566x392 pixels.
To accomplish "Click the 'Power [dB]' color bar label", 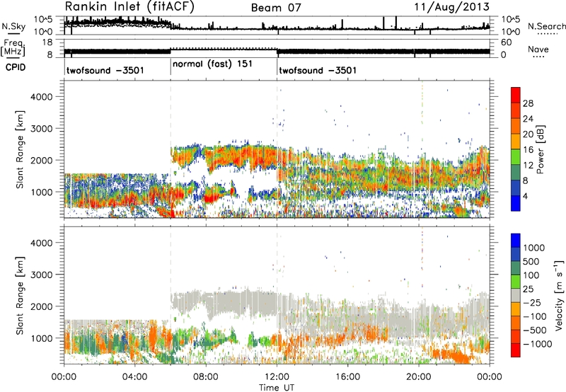I will [540, 149].
